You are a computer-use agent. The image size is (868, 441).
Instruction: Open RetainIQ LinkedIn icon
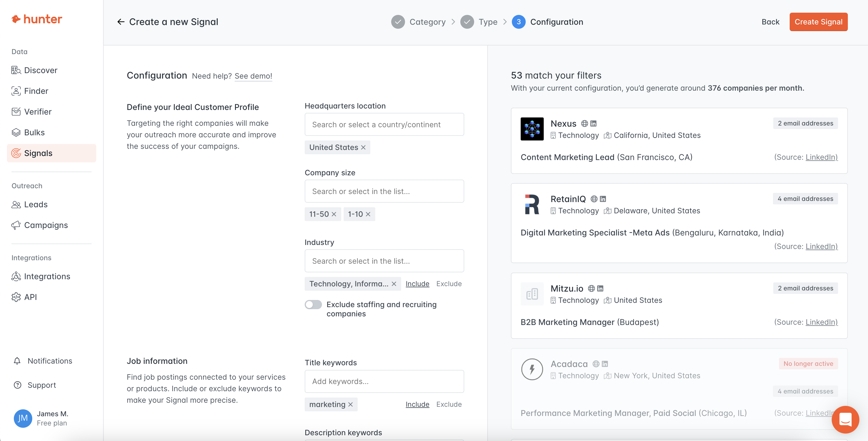point(603,199)
